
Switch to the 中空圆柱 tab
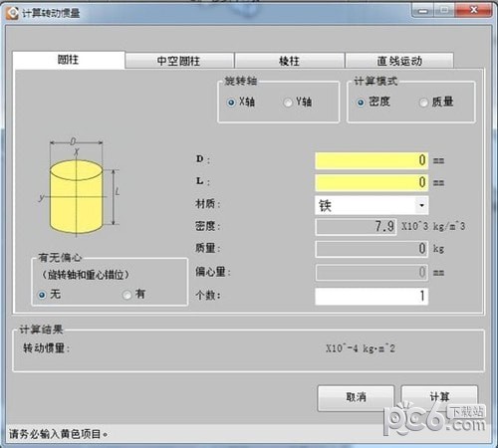coord(179,61)
